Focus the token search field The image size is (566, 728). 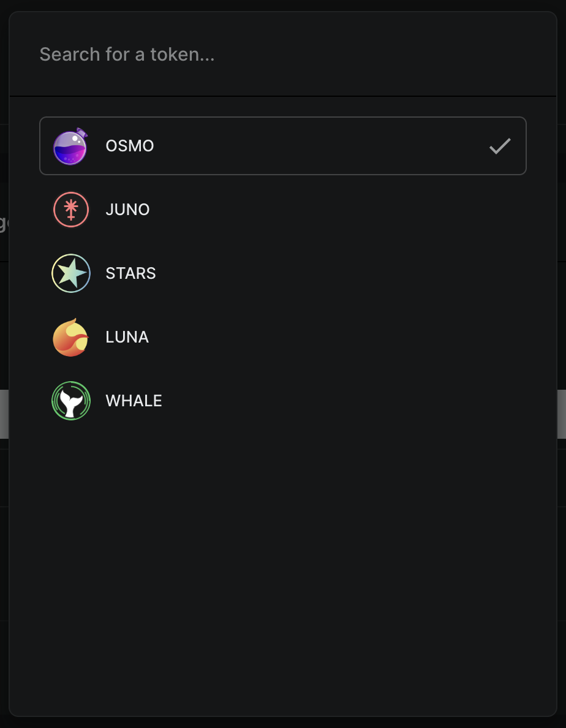coord(282,55)
